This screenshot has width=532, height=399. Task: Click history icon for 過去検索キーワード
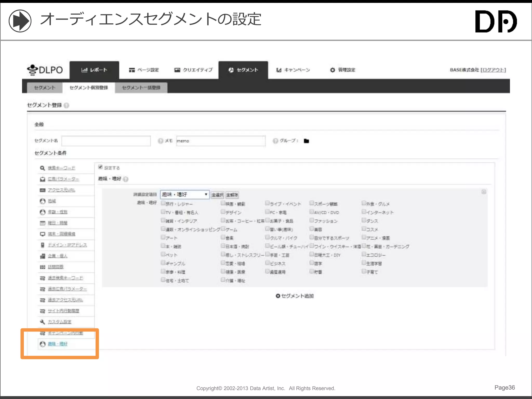pyautogui.click(x=43, y=278)
